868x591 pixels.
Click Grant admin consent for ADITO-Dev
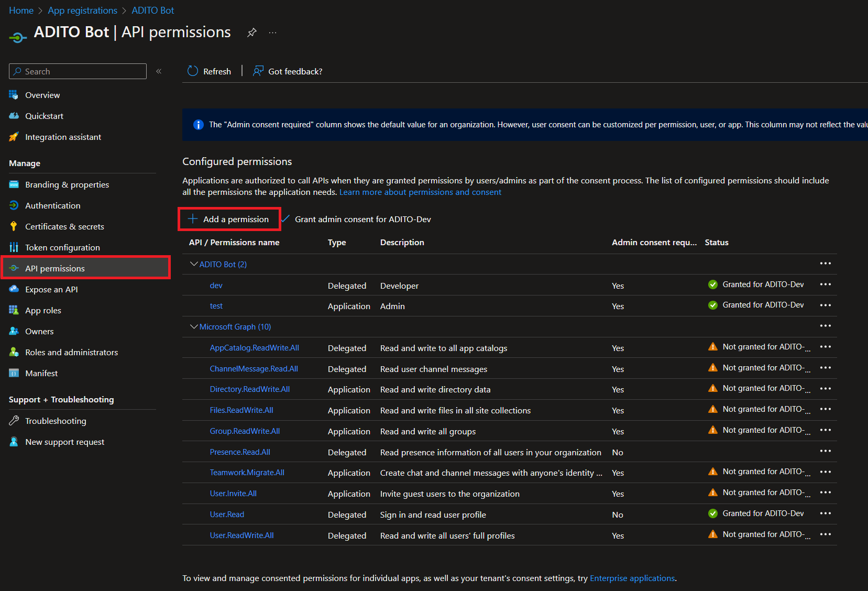tap(356, 219)
